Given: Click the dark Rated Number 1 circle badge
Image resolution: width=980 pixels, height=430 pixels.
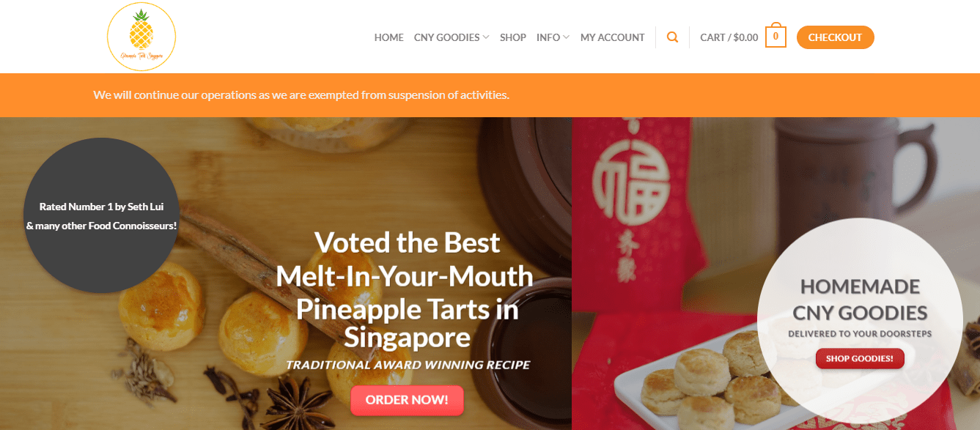Looking at the screenshot, I should tap(101, 215).
